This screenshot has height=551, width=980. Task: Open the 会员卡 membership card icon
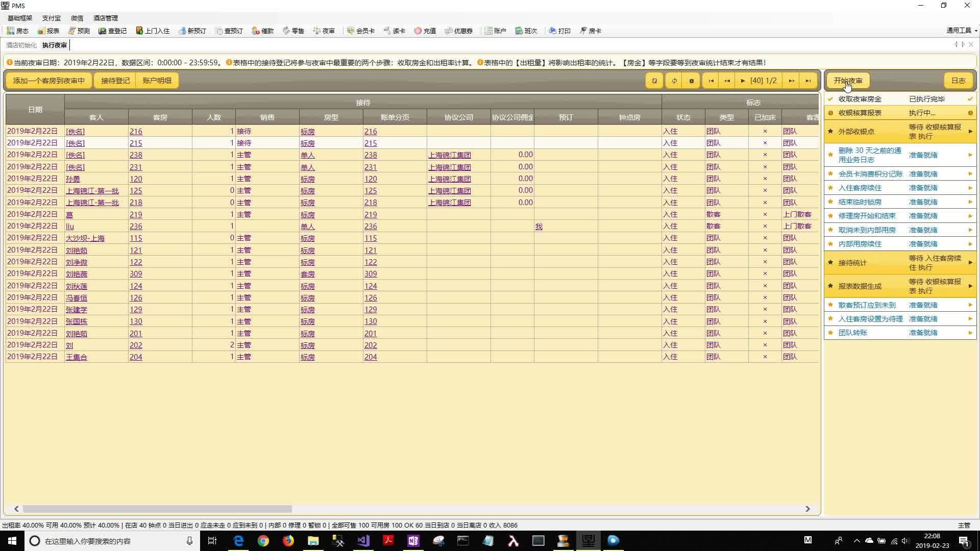click(360, 31)
